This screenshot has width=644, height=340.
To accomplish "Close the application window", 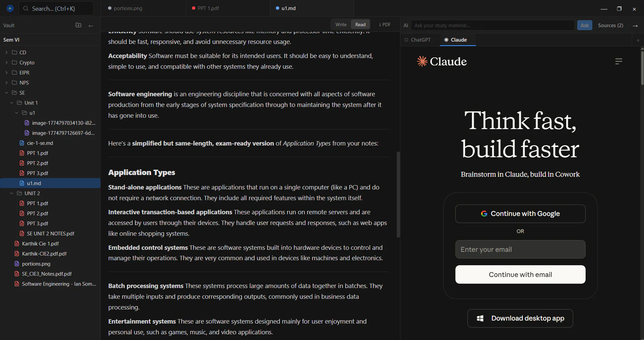I will pos(634,9).
